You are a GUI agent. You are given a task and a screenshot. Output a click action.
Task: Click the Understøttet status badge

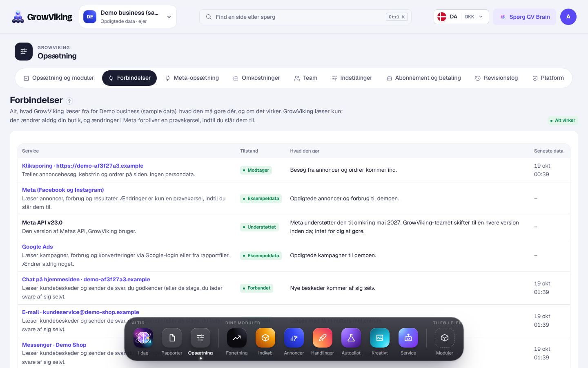pyautogui.click(x=259, y=227)
